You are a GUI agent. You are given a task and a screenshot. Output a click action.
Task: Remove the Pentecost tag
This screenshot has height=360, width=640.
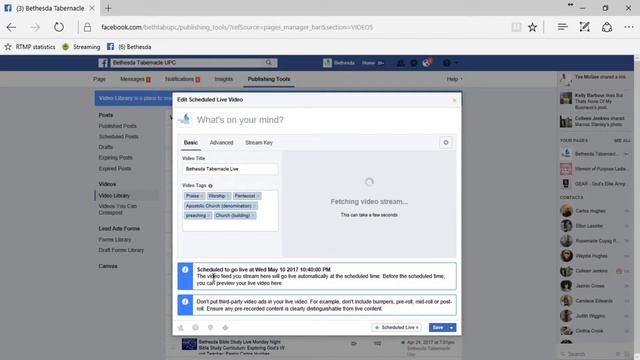258,196
